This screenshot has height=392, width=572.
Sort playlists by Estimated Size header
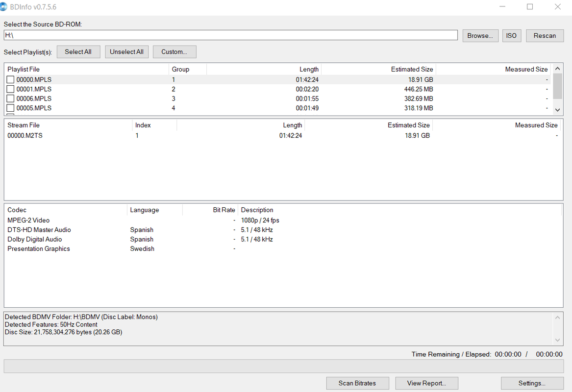click(x=378, y=69)
